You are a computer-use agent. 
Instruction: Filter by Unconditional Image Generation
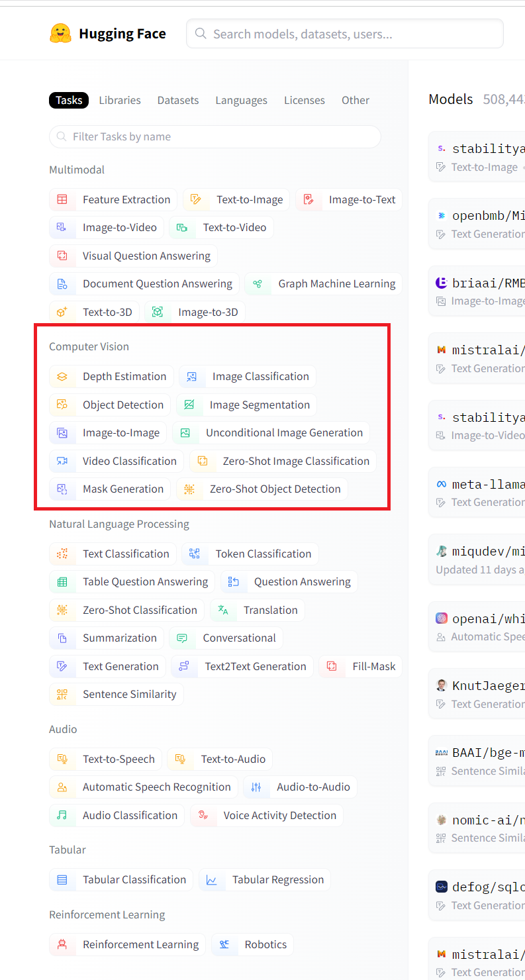coord(271,432)
